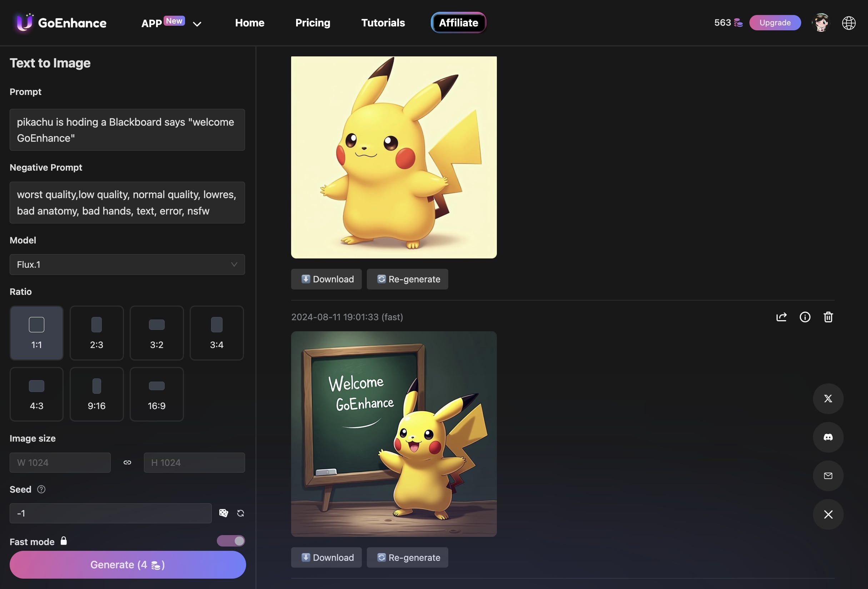Click the Delete icon on bottom image

tap(828, 316)
